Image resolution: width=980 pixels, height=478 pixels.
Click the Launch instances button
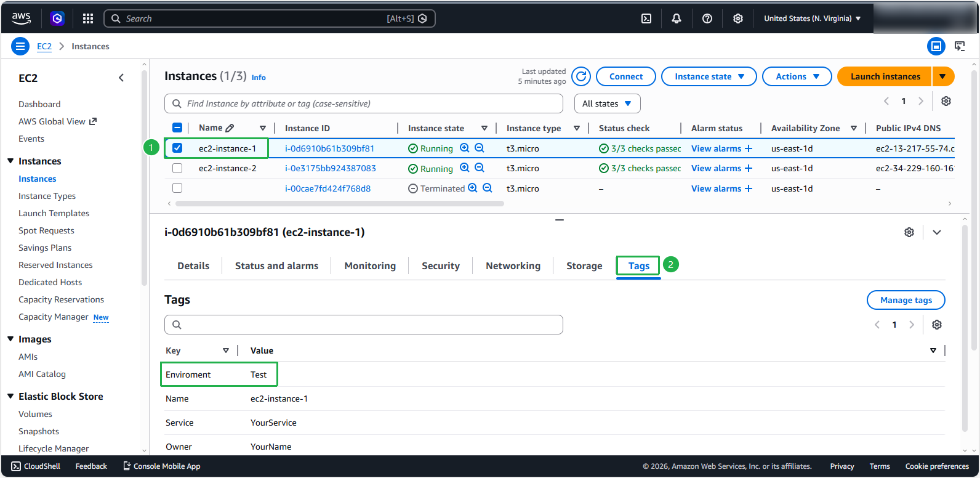point(885,76)
